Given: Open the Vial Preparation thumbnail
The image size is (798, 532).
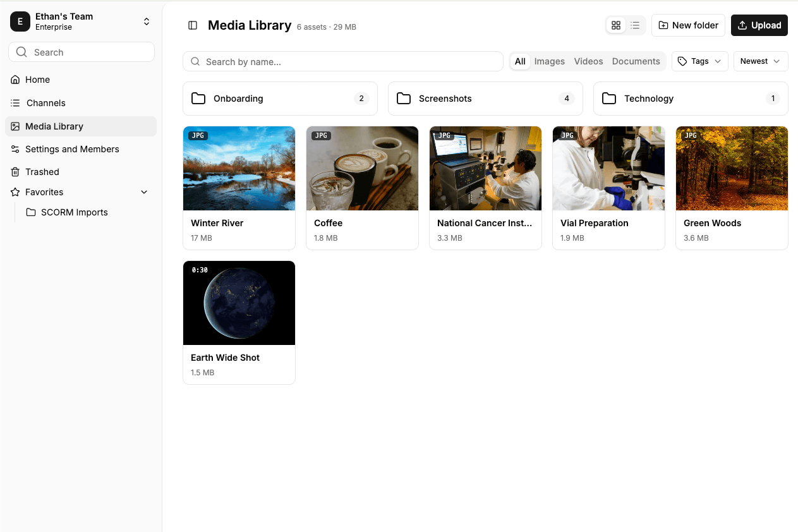Looking at the screenshot, I should [608, 168].
